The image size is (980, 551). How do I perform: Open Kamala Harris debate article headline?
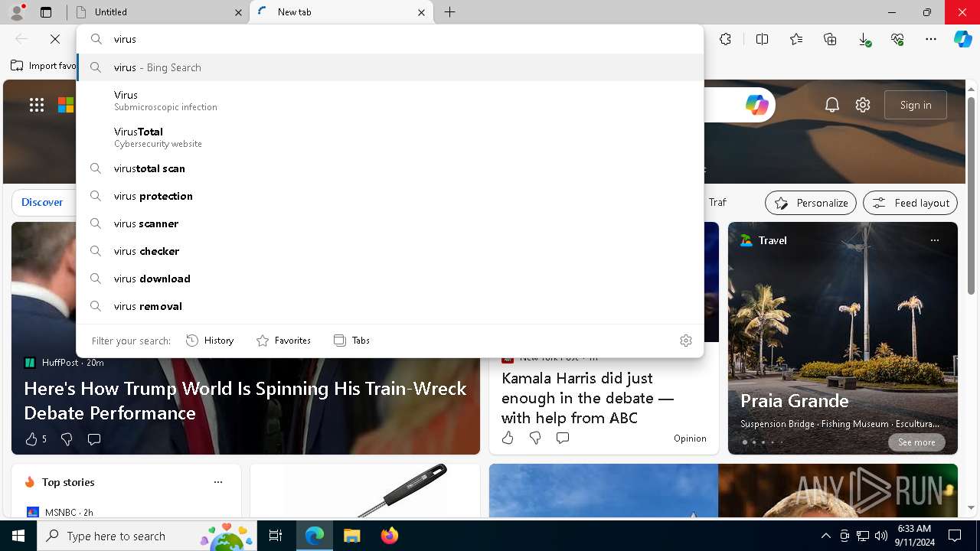tap(587, 398)
